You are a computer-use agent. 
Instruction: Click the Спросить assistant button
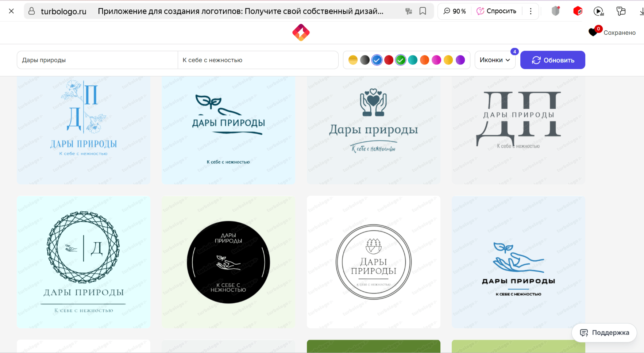tap(496, 11)
